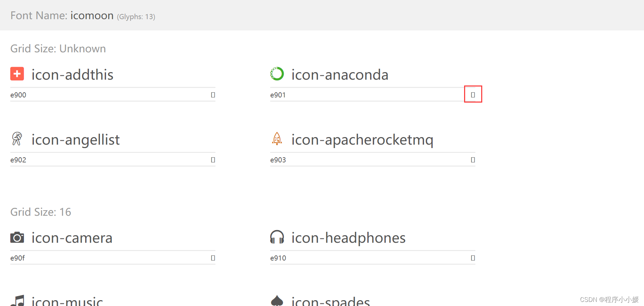Click the glyph box highlighted in red
The image size is (644, 306).
[473, 95]
